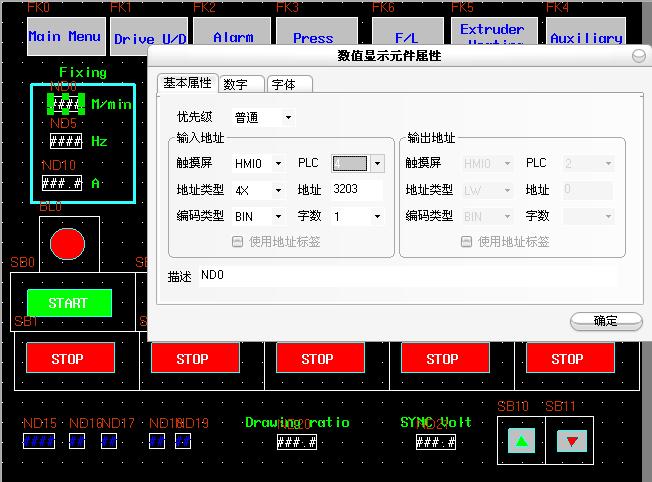Select the Hz numeric display ND5

[66, 142]
